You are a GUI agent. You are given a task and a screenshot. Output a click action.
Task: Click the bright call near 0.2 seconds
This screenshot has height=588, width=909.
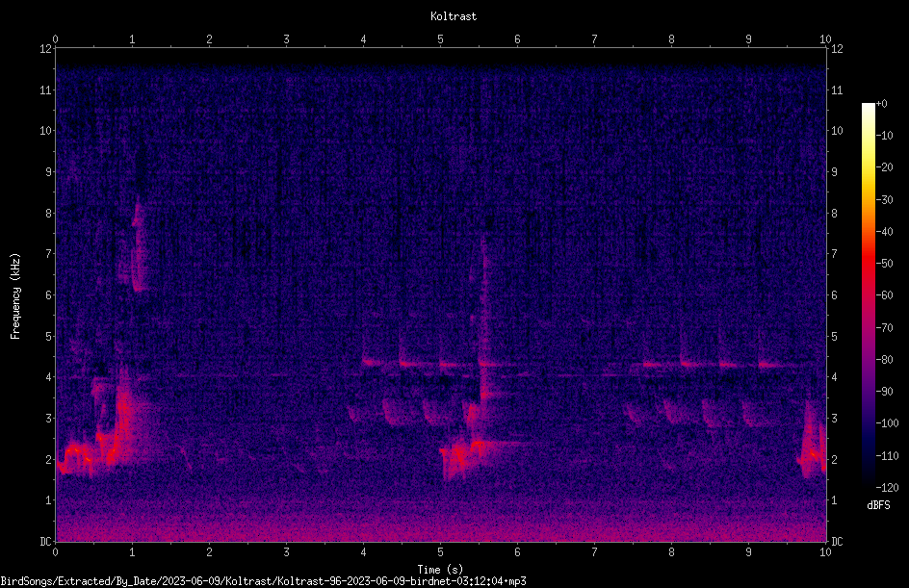coord(74,455)
